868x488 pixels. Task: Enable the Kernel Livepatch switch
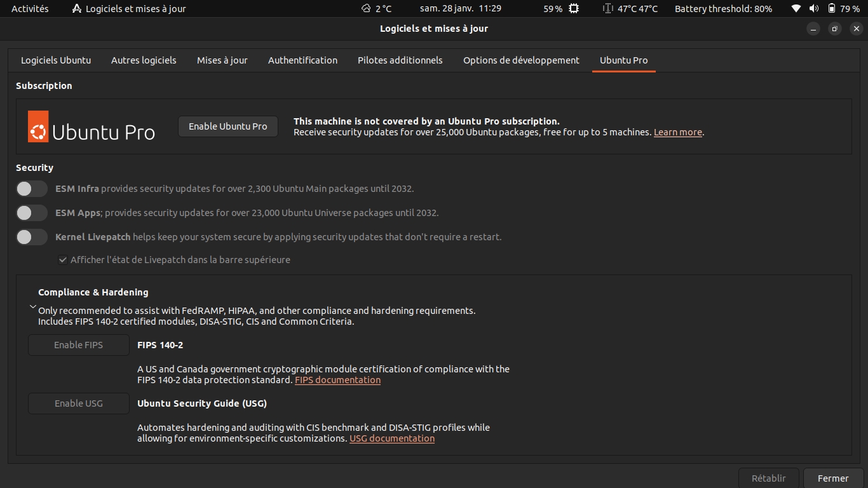point(32,237)
